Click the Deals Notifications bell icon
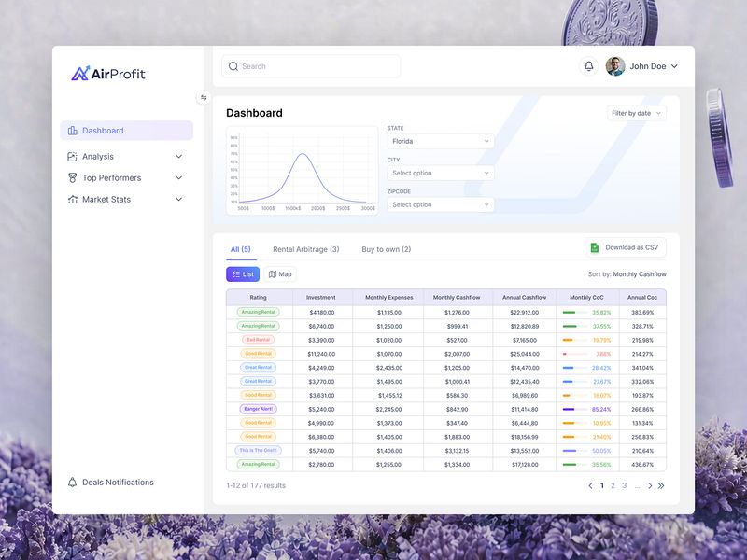Screen dimensions: 747x560 click(73, 483)
